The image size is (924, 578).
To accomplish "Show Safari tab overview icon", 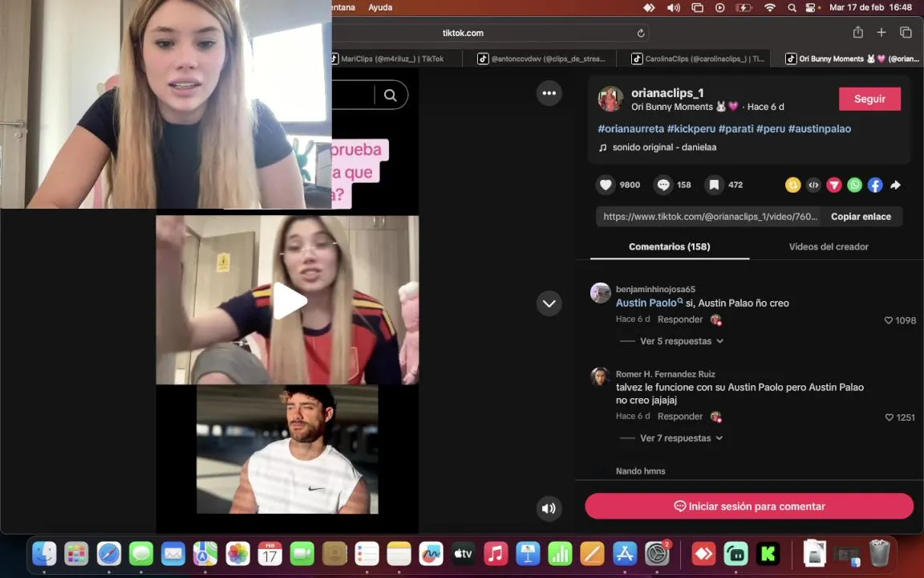I will 906,32.
